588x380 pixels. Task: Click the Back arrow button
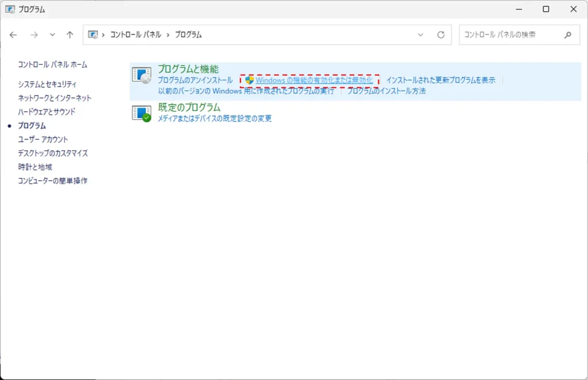point(13,34)
